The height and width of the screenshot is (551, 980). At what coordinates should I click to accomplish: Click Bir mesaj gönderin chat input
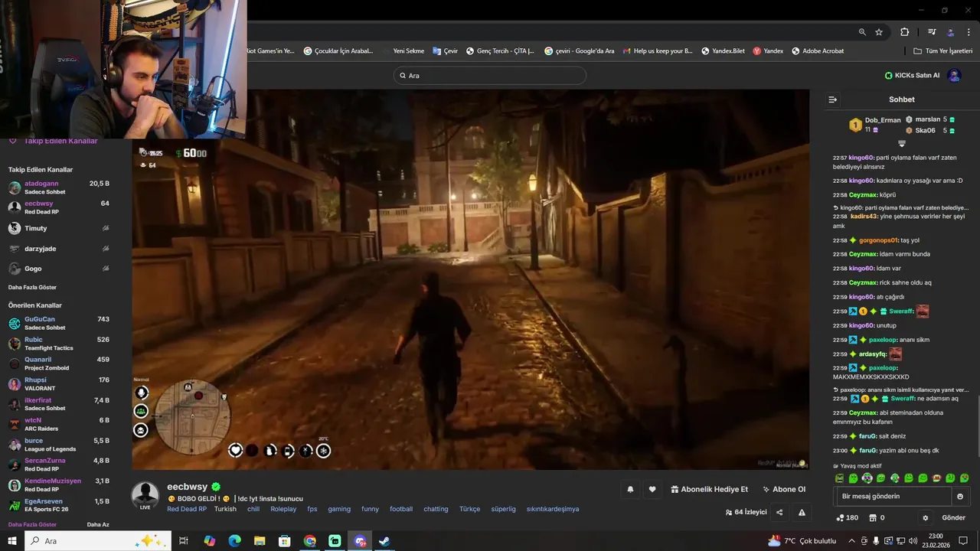(893, 496)
